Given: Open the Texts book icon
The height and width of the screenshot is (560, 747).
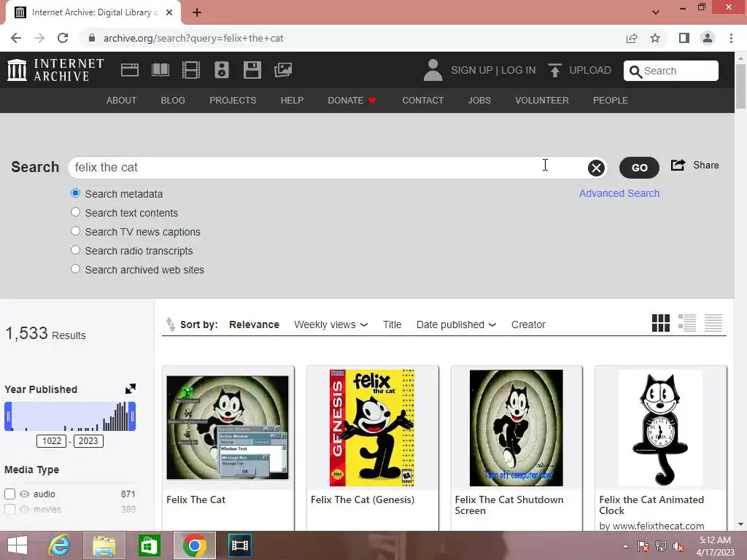Looking at the screenshot, I should (160, 70).
